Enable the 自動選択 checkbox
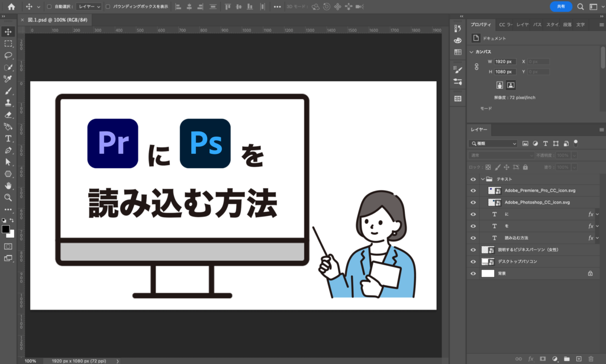This screenshot has height=364, width=606. [x=49, y=7]
